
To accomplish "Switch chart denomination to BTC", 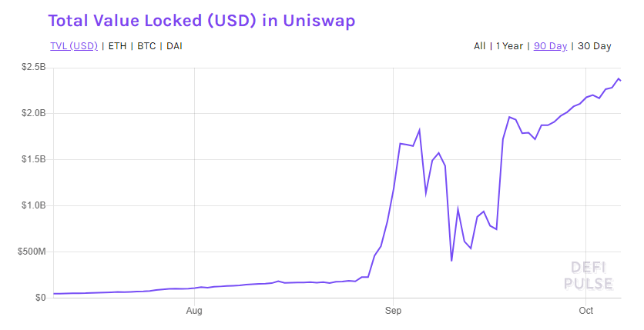I will coord(147,46).
